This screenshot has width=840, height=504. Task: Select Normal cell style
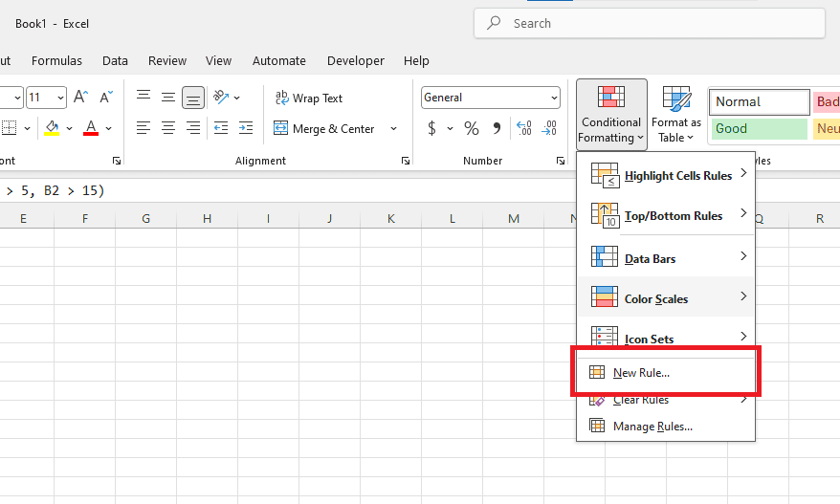759,101
